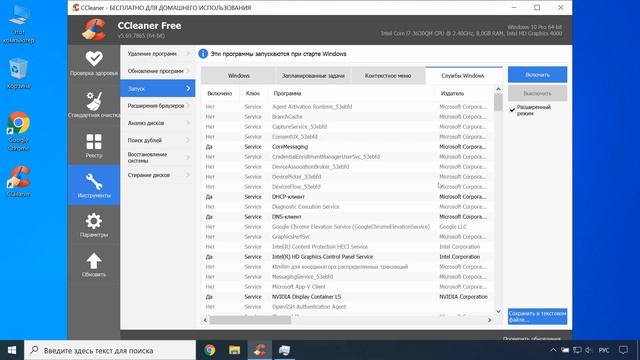Select the BranchCache service row
The height and width of the screenshot is (360, 640).
[347, 117]
